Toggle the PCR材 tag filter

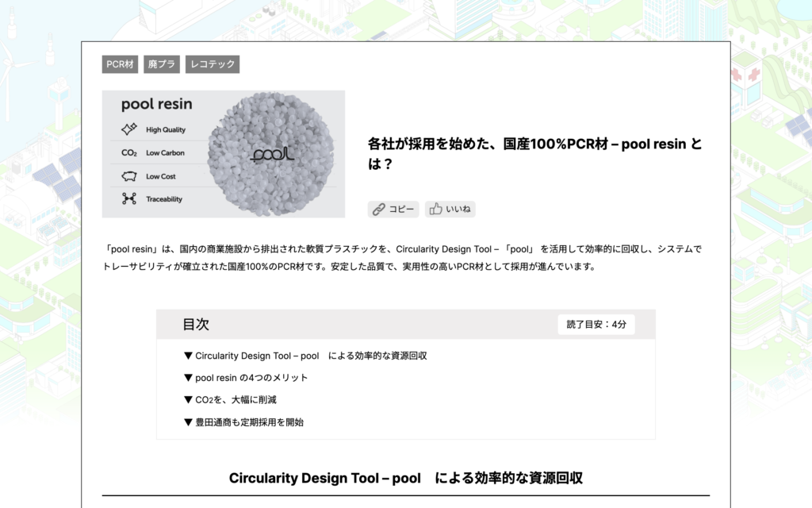click(x=119, y=63)
